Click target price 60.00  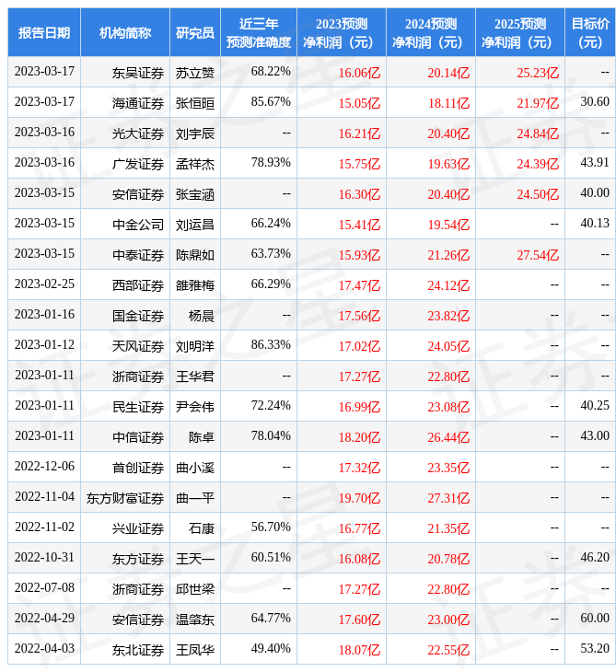point(595,618)
